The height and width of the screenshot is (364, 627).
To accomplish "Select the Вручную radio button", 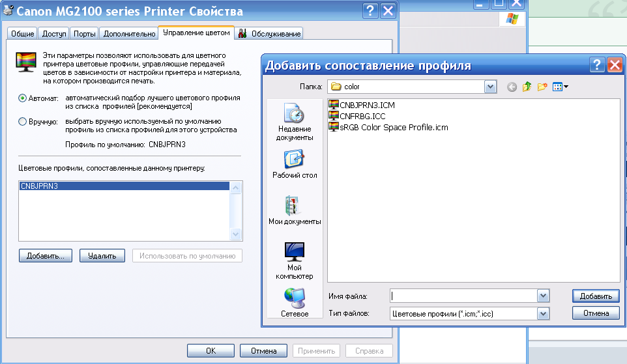I will (22, 122).
